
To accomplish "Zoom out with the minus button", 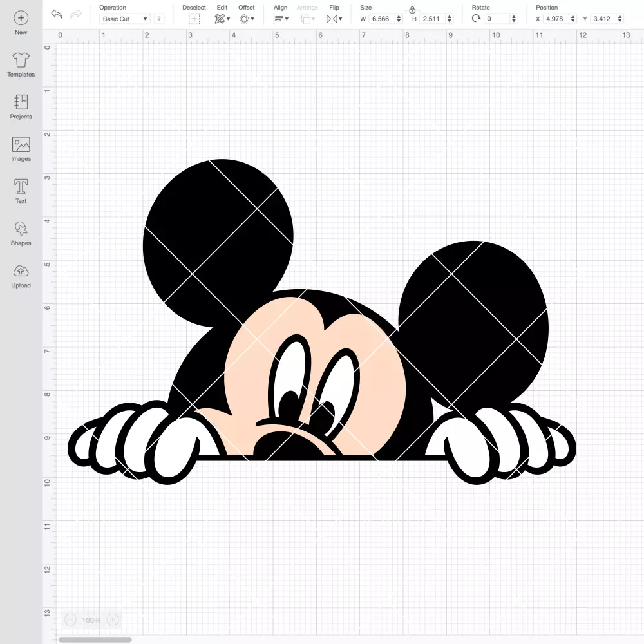I will coord(70,620).
